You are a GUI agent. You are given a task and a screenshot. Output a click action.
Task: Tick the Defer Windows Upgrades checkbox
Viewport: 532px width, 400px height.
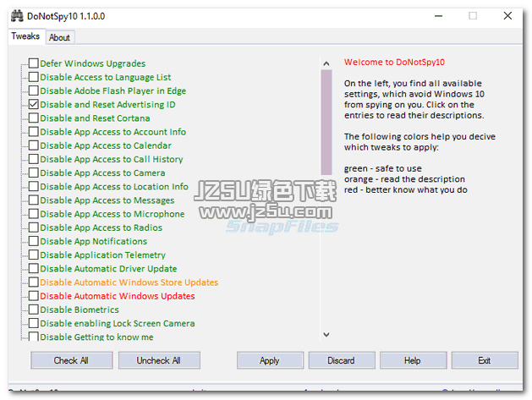click(33, 63)
